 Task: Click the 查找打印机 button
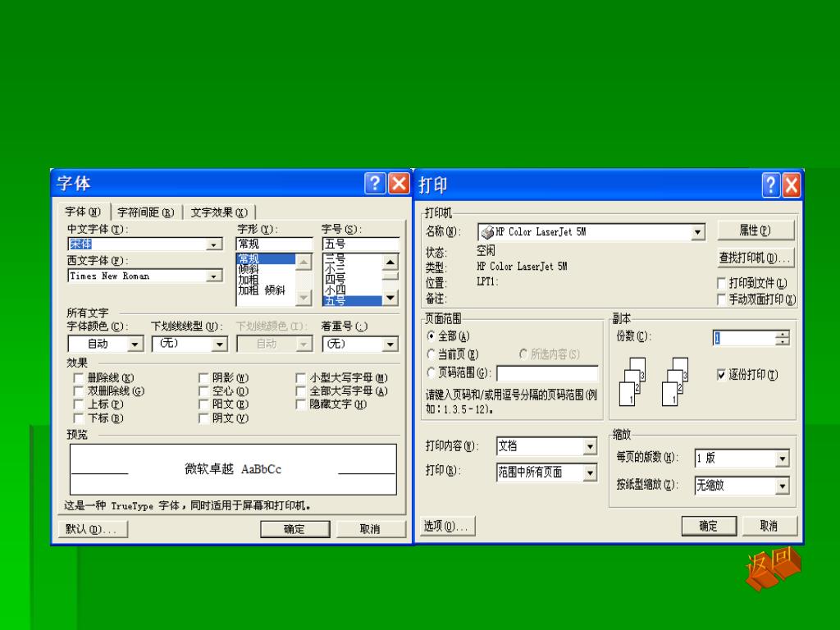tap(756, 258)
